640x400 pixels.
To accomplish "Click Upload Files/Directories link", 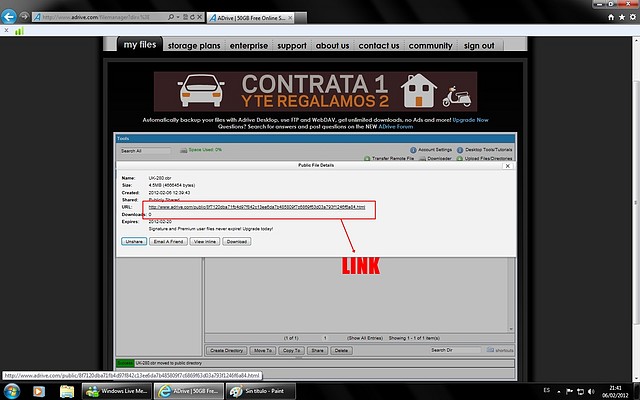I will point(488,158).
